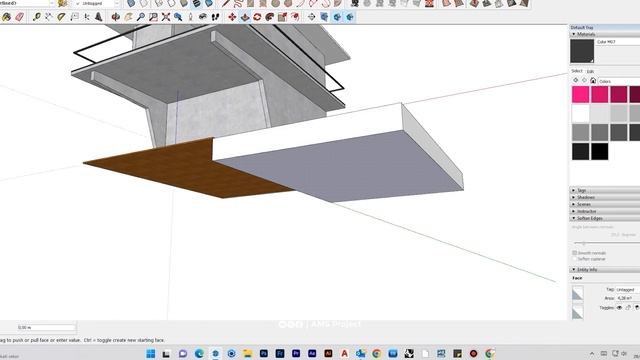Select the Offset tool
640x360 pixels.
pos(295,17)
